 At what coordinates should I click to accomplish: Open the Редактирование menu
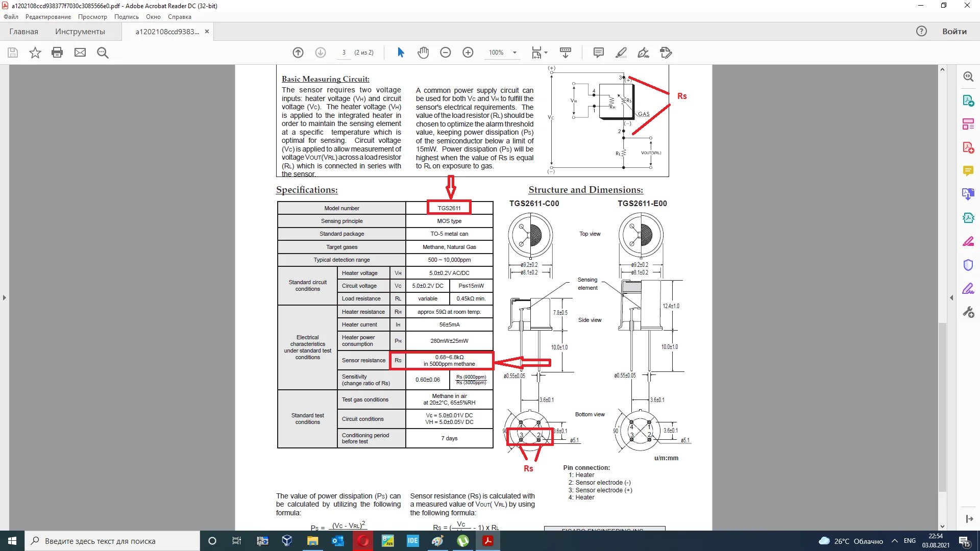tap(48, 17)
